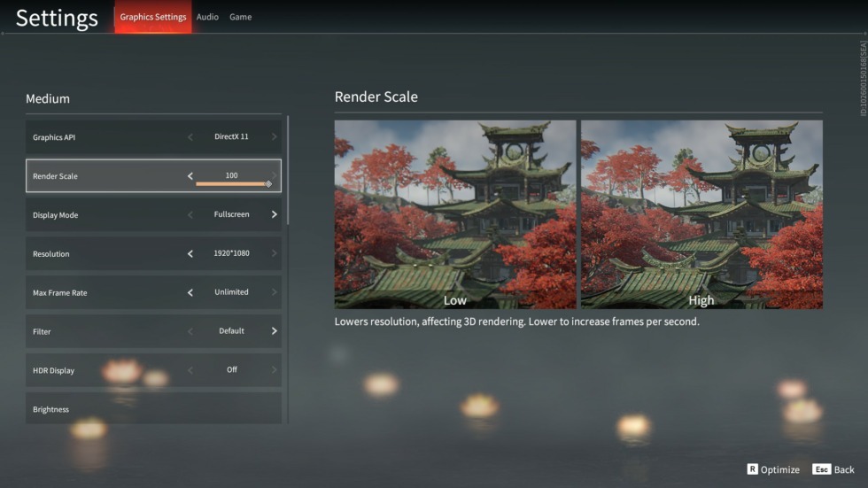The image size is (868, 488).
Task: Click the Filter label
Action: click(x=42, y=331)
